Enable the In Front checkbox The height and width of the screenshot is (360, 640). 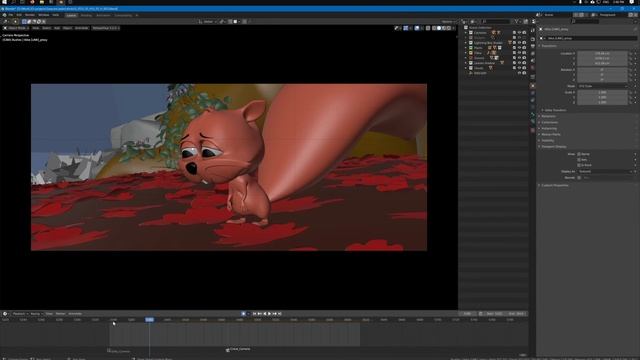(579, 165)
